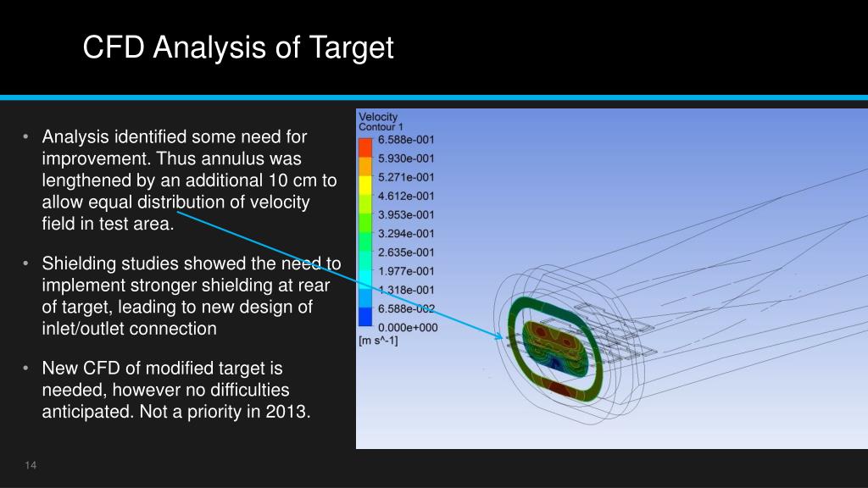Image resolution: width=868 pixels, height=488 pixels.
Task: Click the legend value 4.612e-001
Action: (406, 197)
